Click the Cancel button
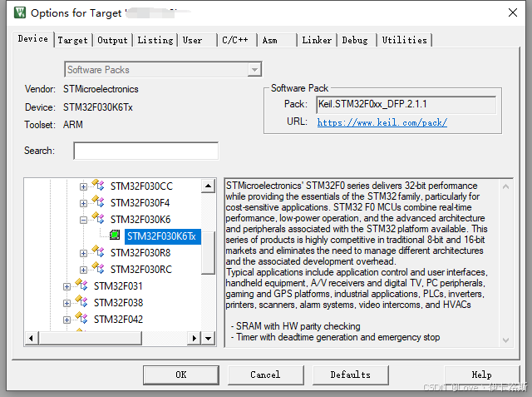 265,375
